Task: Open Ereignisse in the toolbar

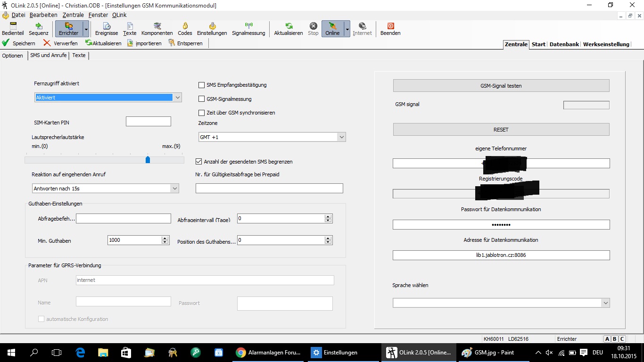Action: (x=107, y=28)
